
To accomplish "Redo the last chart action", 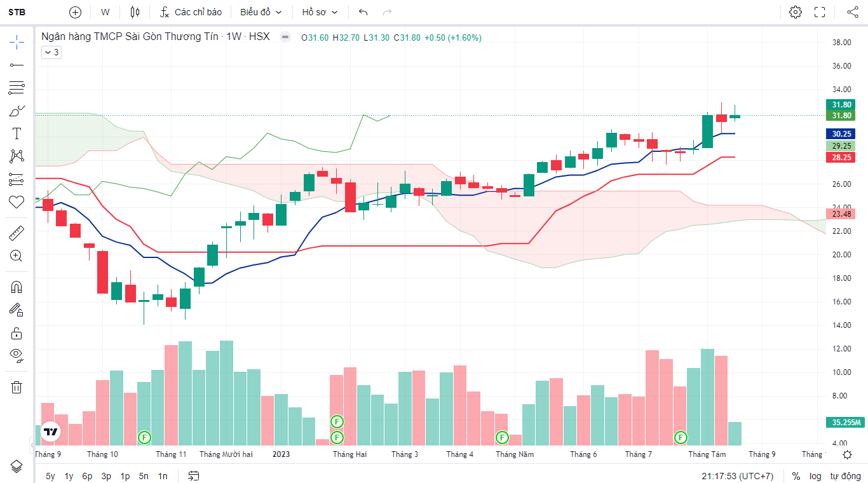I will tap(387, 12).
